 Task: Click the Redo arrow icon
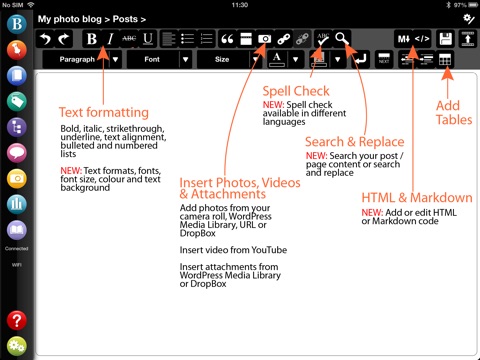tap(64, 39)
